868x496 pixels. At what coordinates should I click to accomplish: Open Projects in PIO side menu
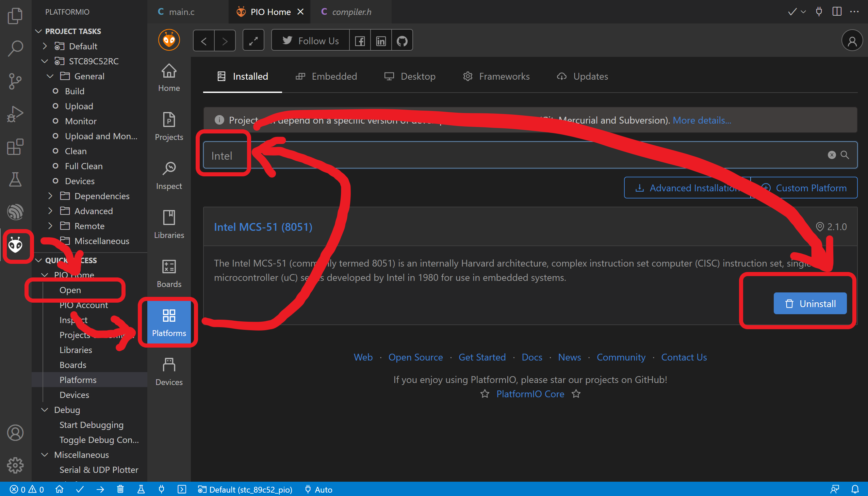[x=169, y=127]
